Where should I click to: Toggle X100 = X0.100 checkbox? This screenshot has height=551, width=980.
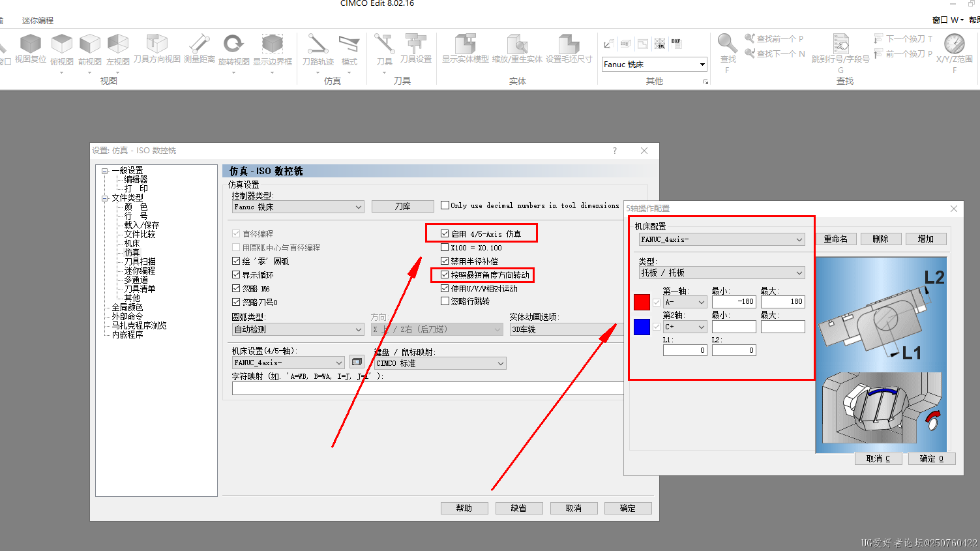[x=445, y=247]
